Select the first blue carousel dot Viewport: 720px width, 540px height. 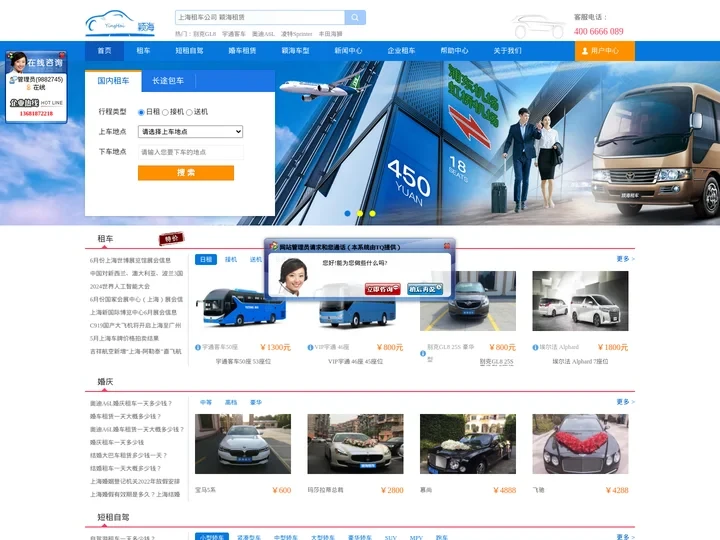click(x=348, y=214)
